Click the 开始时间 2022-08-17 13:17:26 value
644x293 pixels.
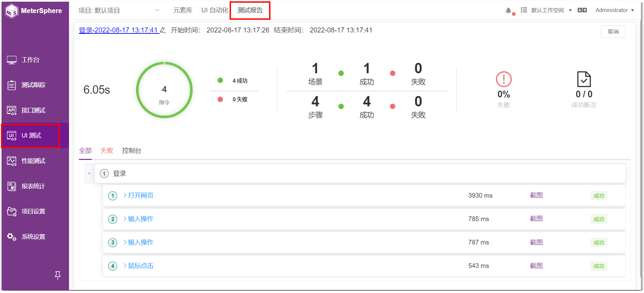[x=238, y=30]
